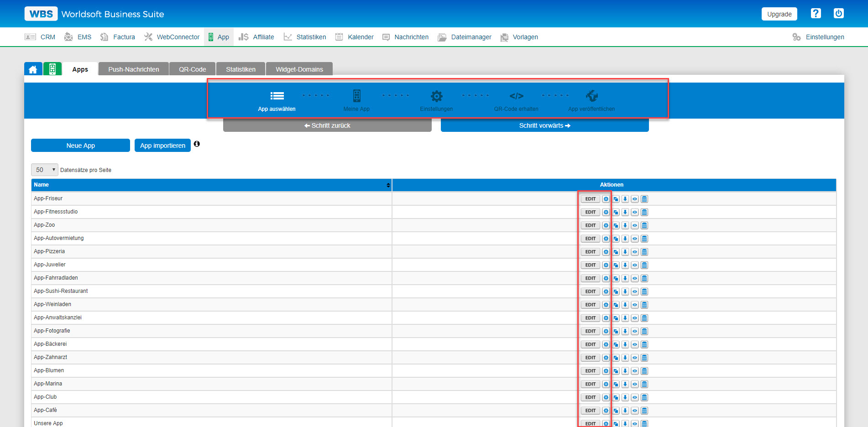Viewport: 868px width, 427px height.
Task: Open the Datensätze pro Seite dropdown
Action: click(x=44, y=169)
